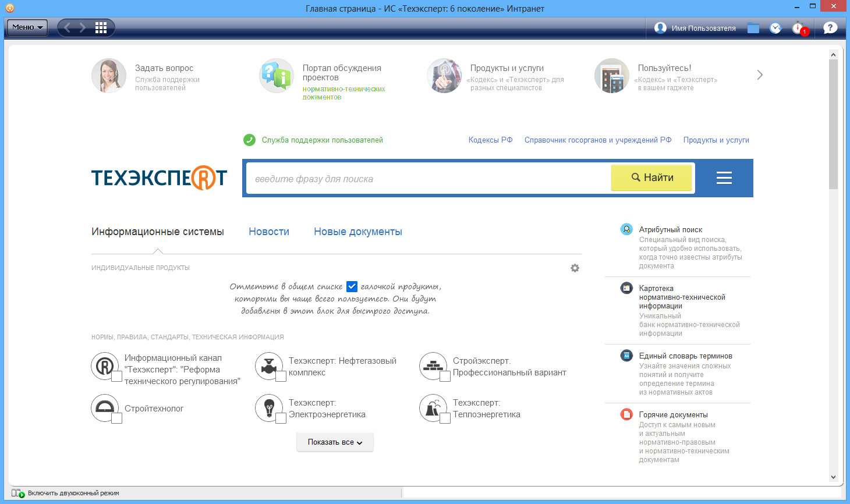Screen dimensions: 850x504
Task: Click the building gadget banner image
Action: [612, 76]
